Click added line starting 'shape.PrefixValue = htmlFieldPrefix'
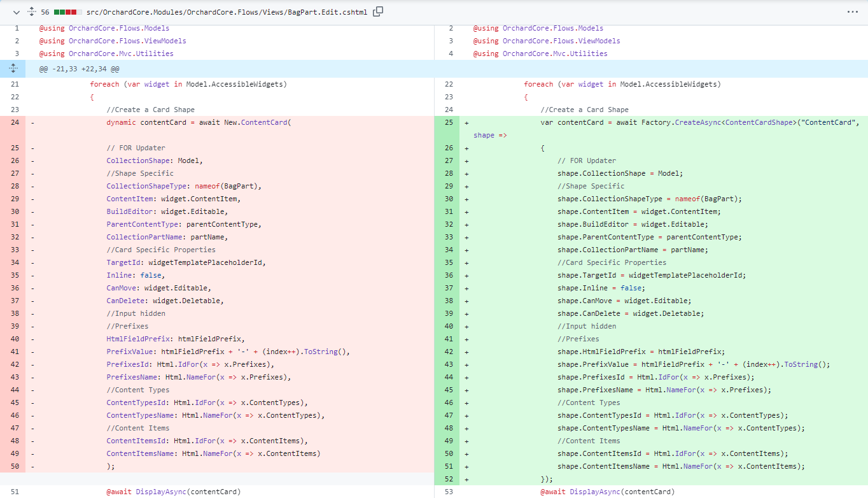The width and height of the screenshot is (868, 498). click(694, 364)
